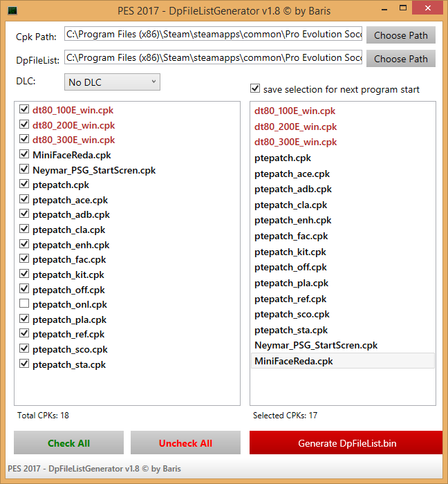Click the Check All button
This screenshot has height=484, width=448.
point(69,443)
